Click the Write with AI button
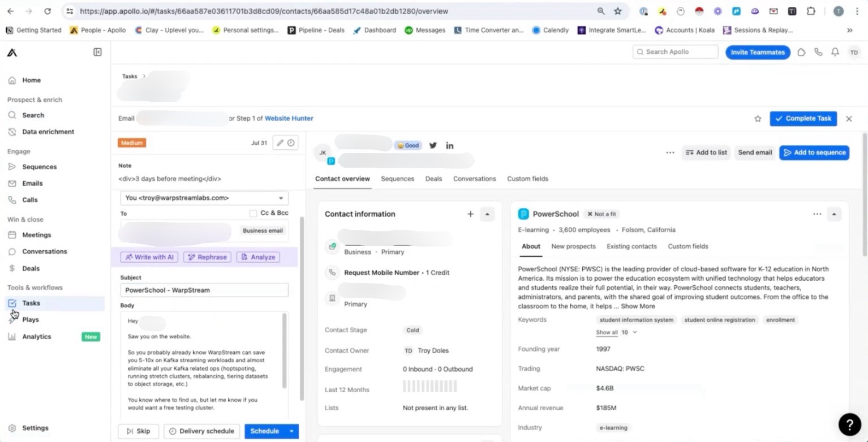 [149, 257]
